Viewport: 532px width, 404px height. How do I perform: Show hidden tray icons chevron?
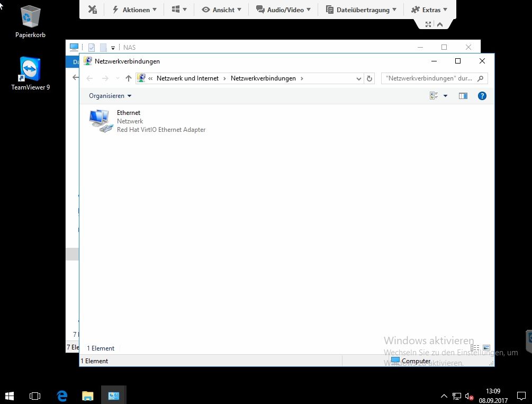pos(444,396)
